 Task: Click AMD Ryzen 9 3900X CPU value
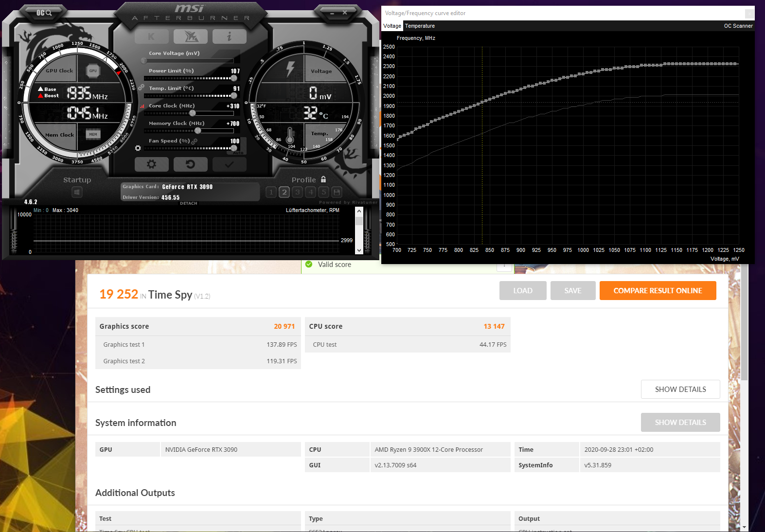point(429,450)
